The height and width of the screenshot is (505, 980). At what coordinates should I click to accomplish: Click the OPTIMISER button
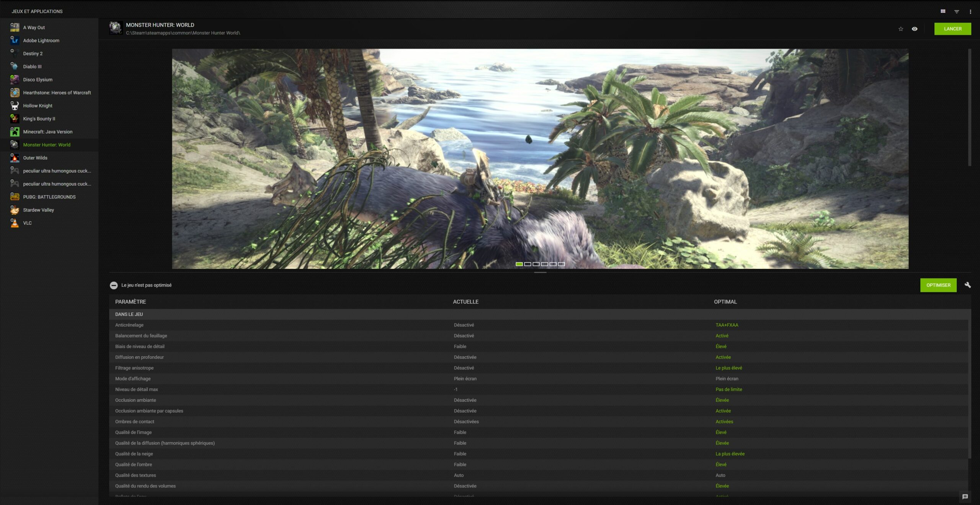[x=938, y=285]
